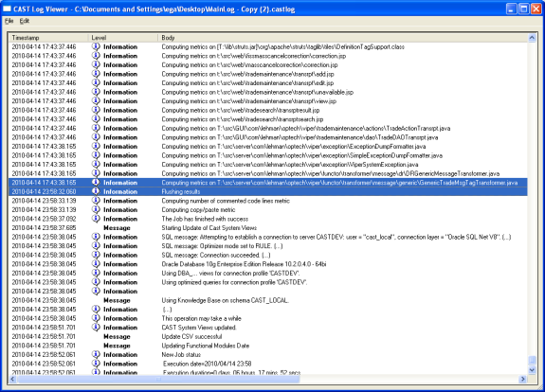Click info icon on GenericTradeMsgTagTransformer.java row

[96, 183]
